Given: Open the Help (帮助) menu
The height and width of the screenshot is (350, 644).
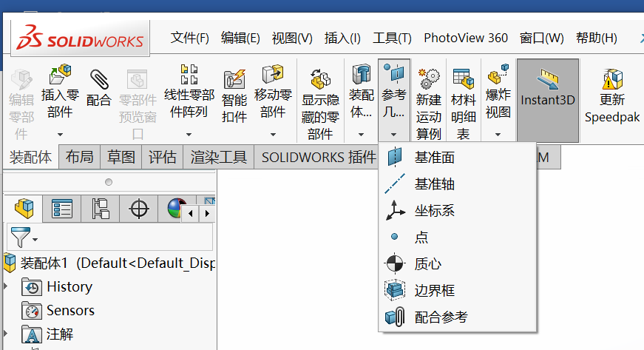Looking at the screenshot, I should (597, 38).
